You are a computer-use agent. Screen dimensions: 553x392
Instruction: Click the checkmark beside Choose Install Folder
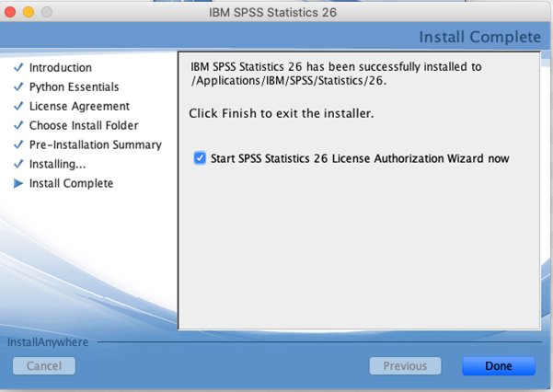(18, 125)
